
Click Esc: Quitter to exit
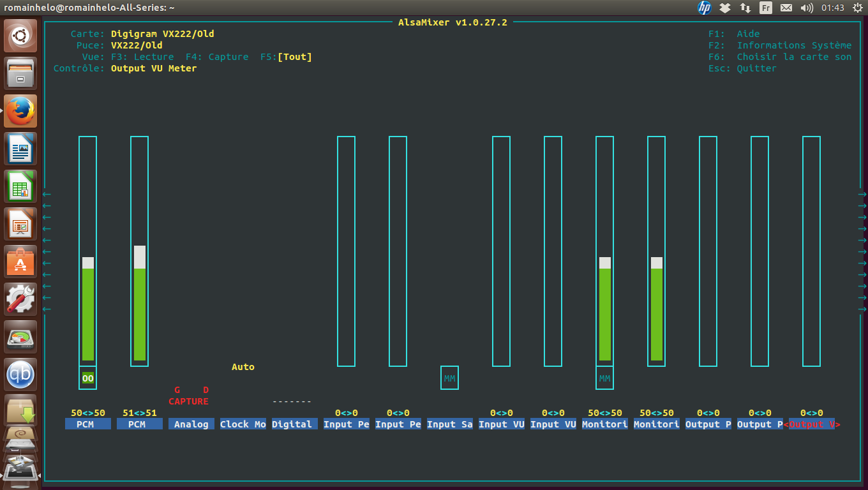[x=742, y=68]
